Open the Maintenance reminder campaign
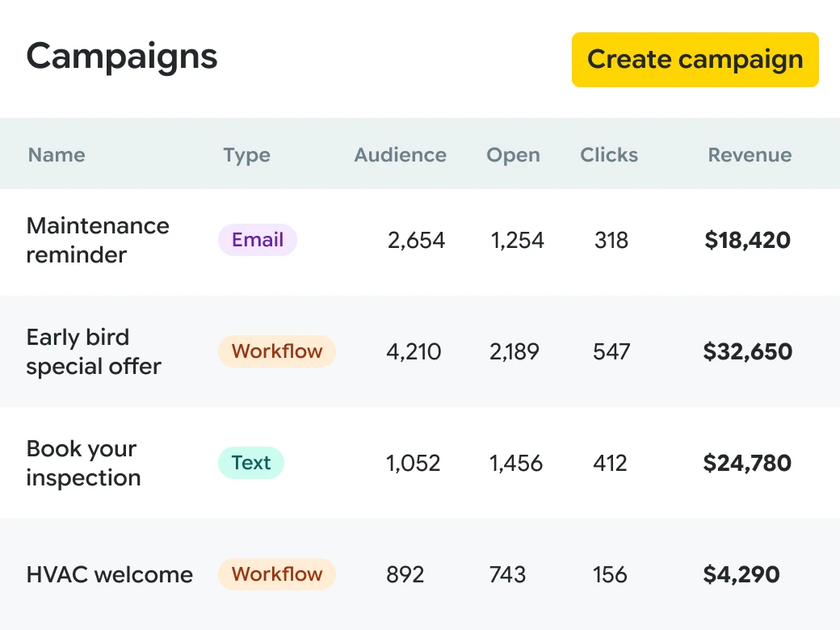The image size is (840, 630). tap(98, 240)
